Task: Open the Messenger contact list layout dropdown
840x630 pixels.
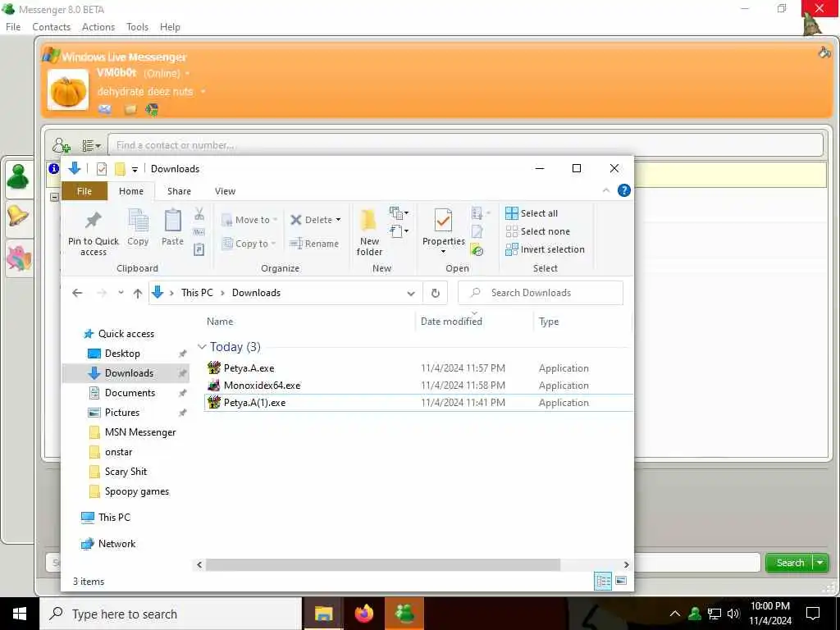Action: 91,146
